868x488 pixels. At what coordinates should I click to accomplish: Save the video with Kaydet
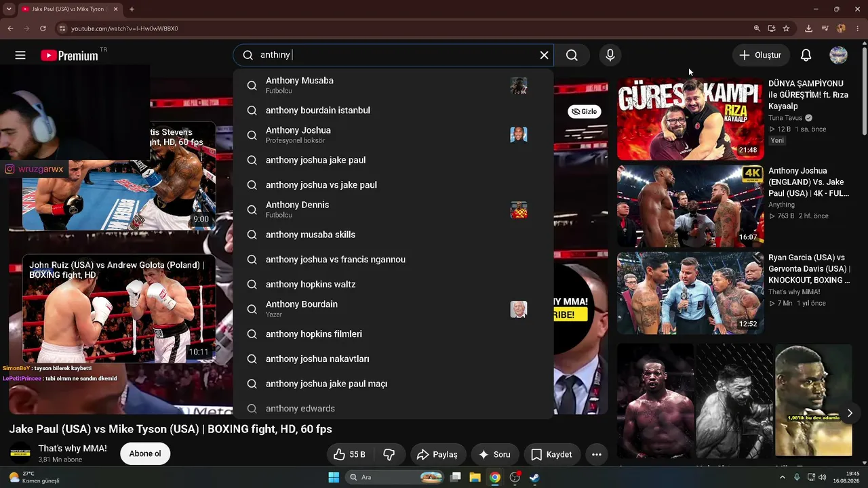tap(551, 455)
